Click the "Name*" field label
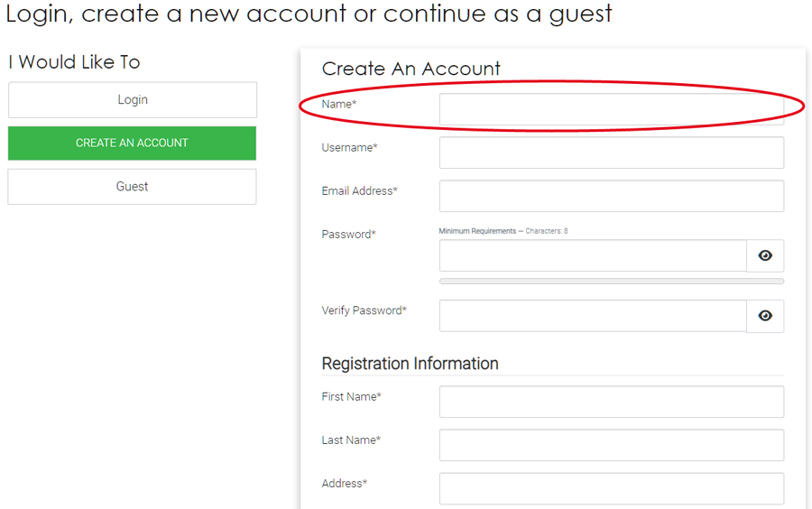The height and width of the screenshot is (509, 812). pyautogui.click(x=339, y=105)
